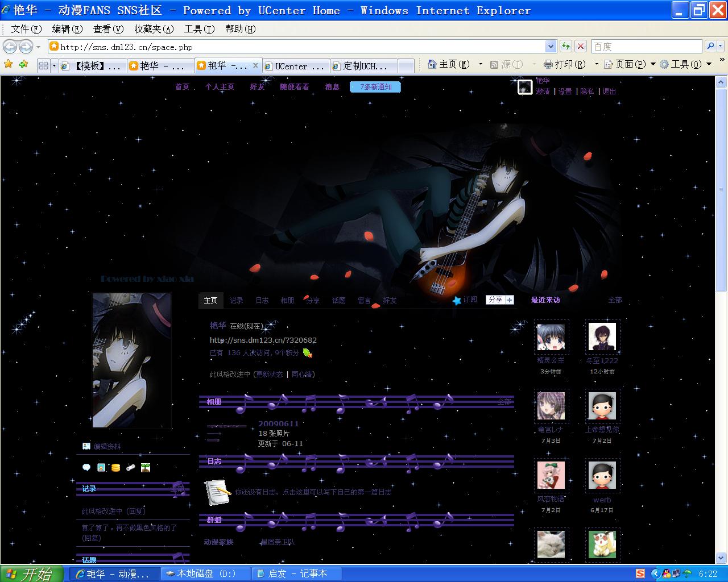Open the 查看(V) menu

coord(108,29)
